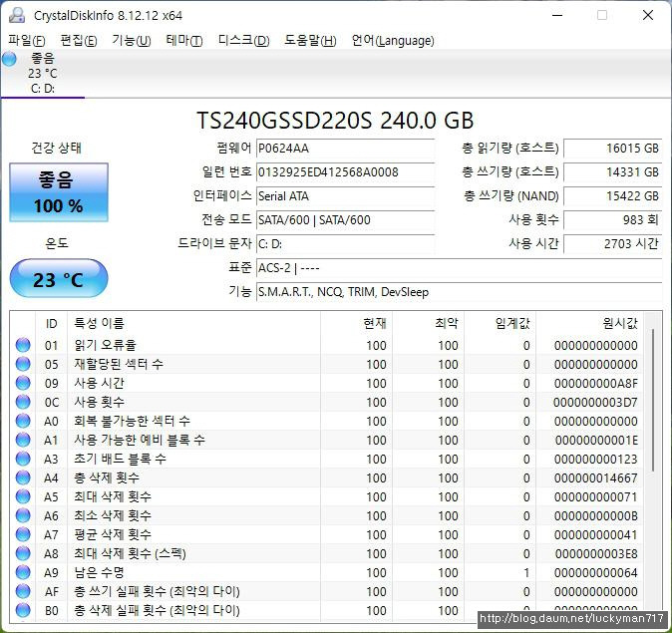Click the TS240GSSD220S 240.0 GB disk title

pos(335,120)
